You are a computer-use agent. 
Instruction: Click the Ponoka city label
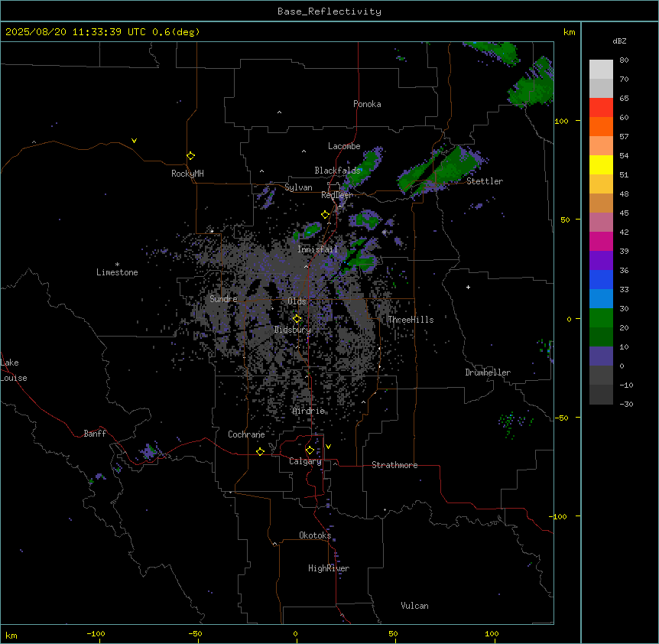[x=367, y=104]
